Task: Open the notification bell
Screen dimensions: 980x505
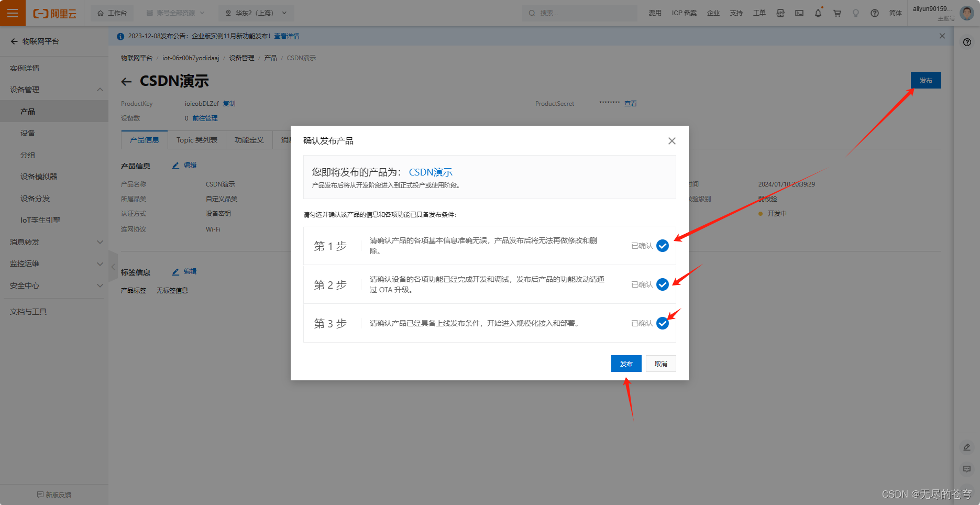Action: point(818,13)
